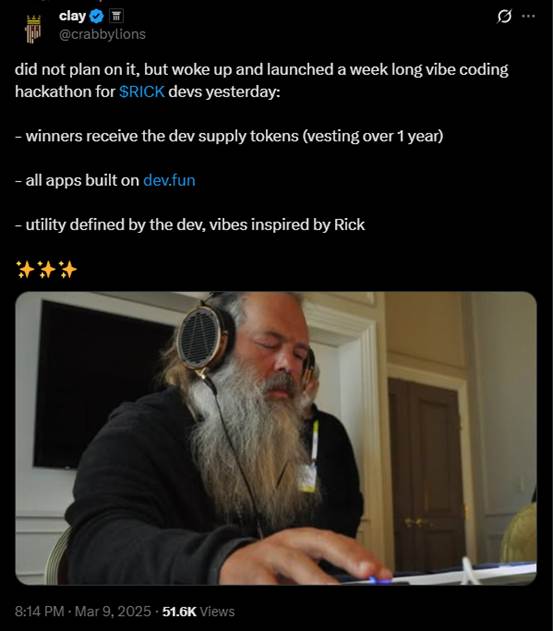Open the Grok icon on the post
The width and height of the screenshot is (553, 631).
click(x=504, y=16)
